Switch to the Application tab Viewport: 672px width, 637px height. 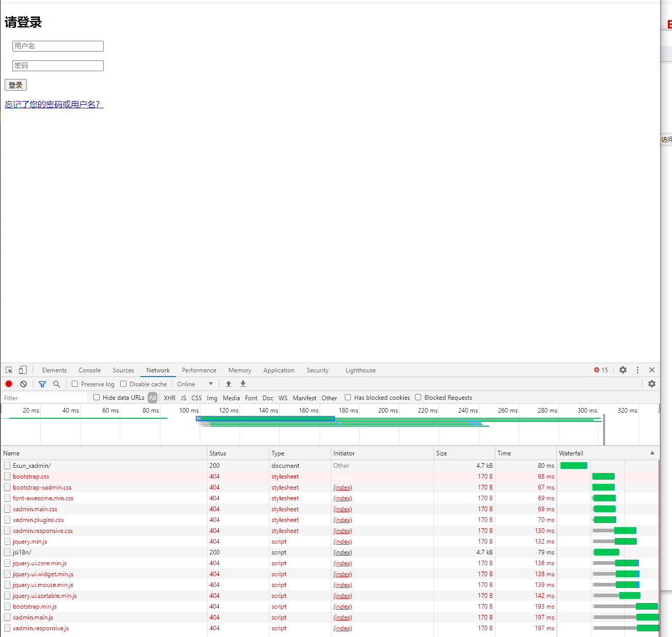(279, 370)
